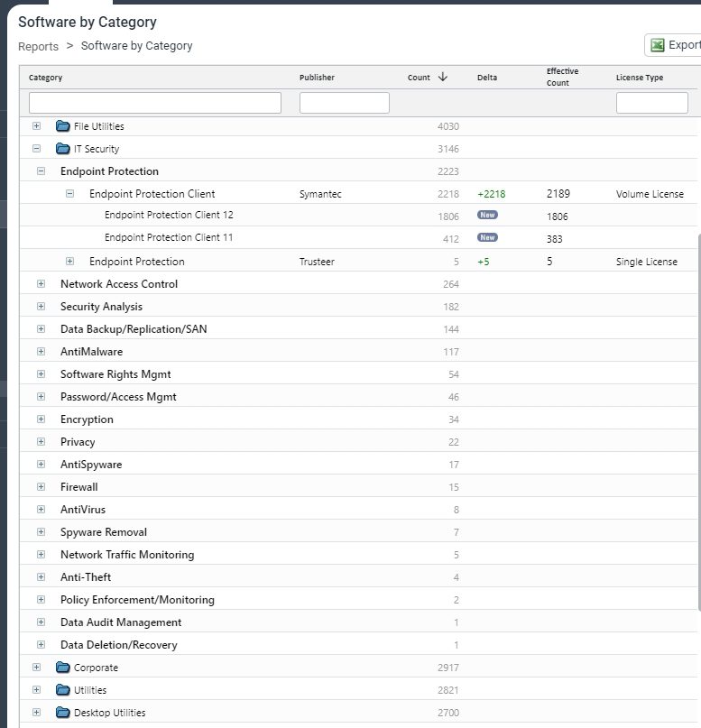Expand the Anti-Theft row
Screen dimensions: 701x728
point(41,576)
